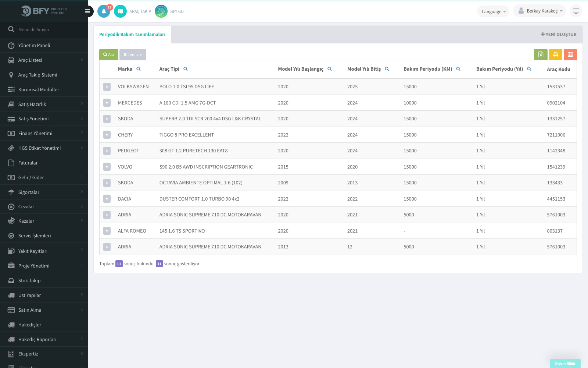Click the monitor screen icon in header
The width and height of the screenshot is (588, 368).
(576, 11)
